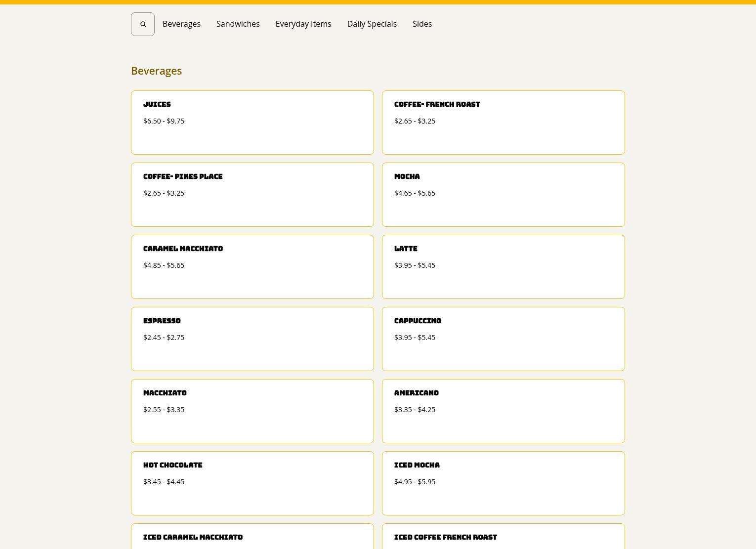Click the Latte menu item
Image resolution: width=756 pixels, height=549 pixels.
[503, 267]
